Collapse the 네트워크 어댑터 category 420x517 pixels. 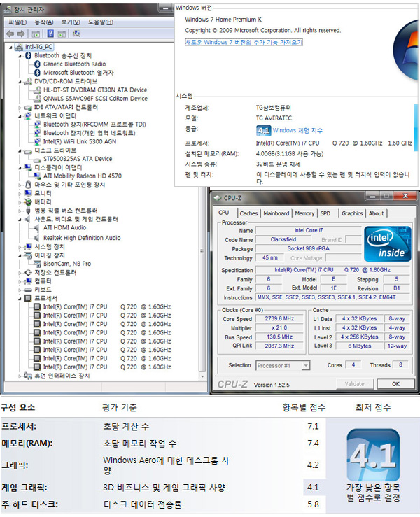pos(20,116)
